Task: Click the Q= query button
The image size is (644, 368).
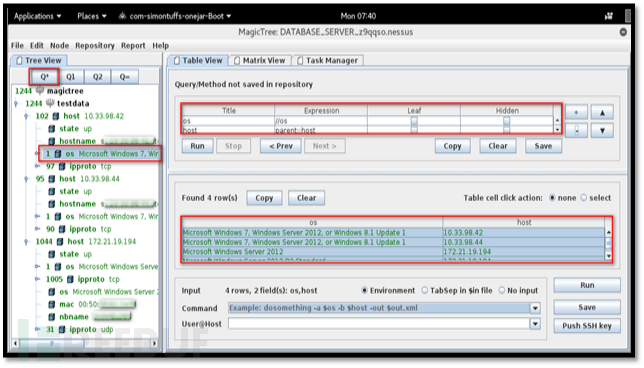Action: [x=124, y=77]
